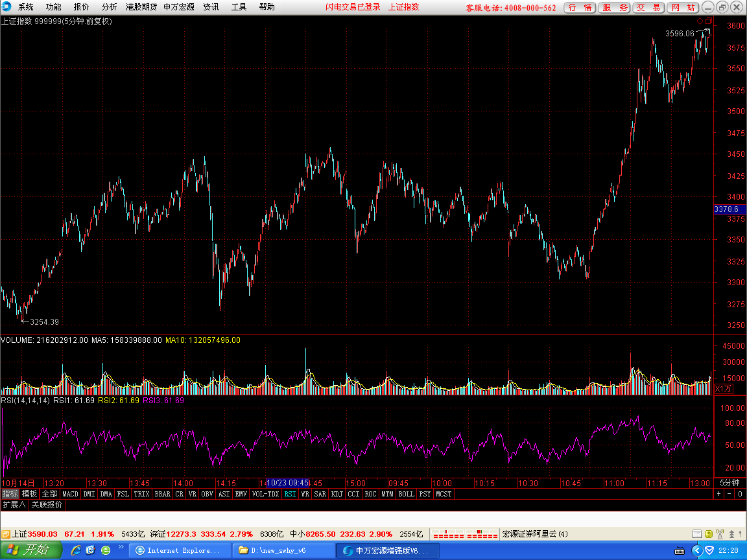Screen dimensions: 747x560
Task: Open the 港股期货 menu
Action: click(x=141, y=6)
